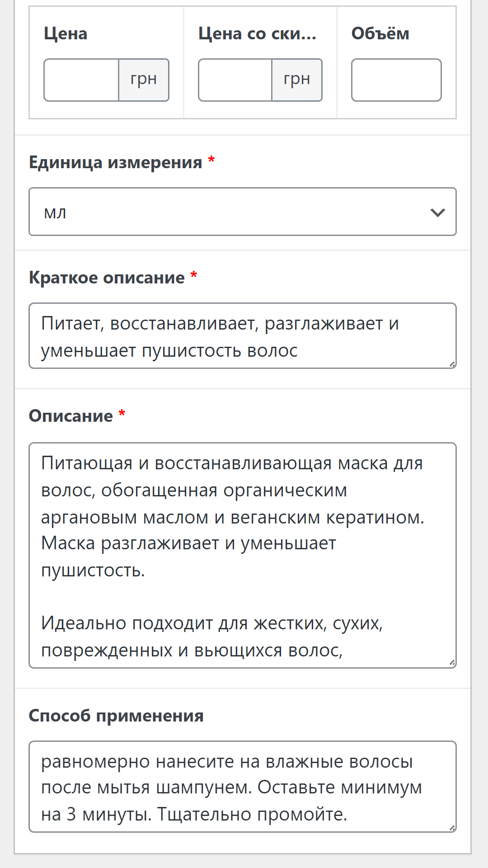Click грн suffix of the discount price field
This screenshot has width=488, height=868.
(x=297, y=80)
